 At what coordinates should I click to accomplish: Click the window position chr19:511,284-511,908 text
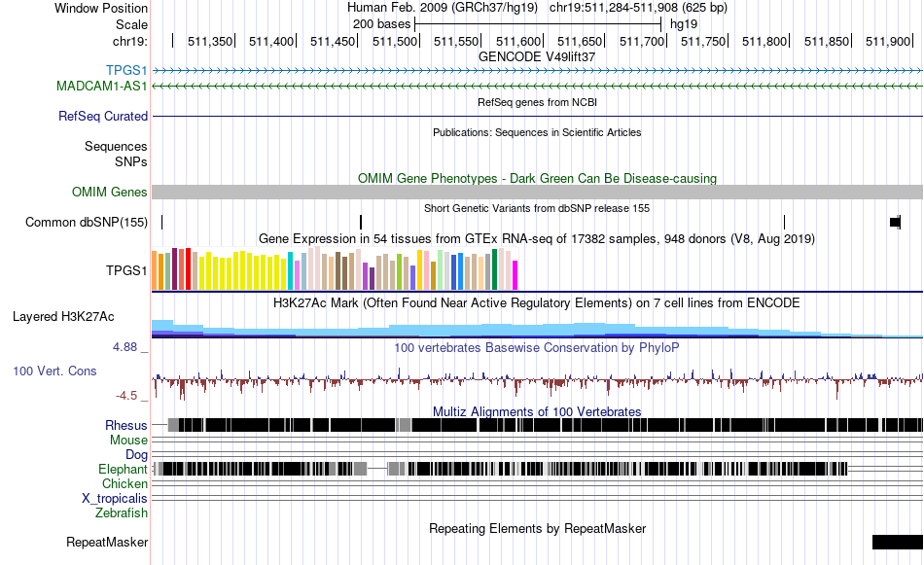638,8
